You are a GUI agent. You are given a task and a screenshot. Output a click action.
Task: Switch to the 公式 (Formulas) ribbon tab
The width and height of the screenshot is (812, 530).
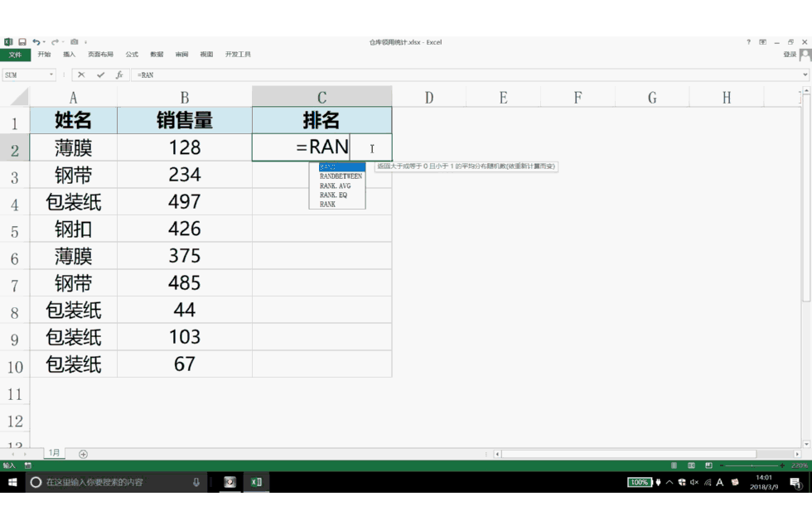click(132, 55)
